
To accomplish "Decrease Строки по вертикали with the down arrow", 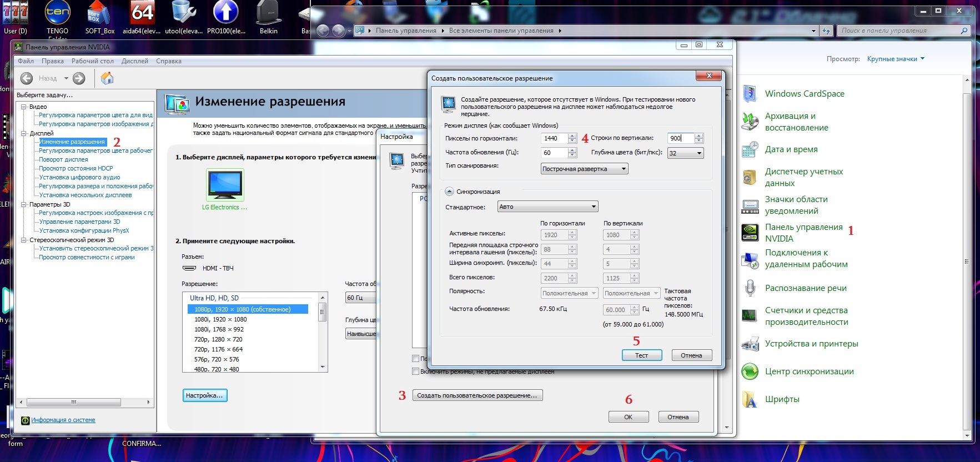I will [699, 141].
